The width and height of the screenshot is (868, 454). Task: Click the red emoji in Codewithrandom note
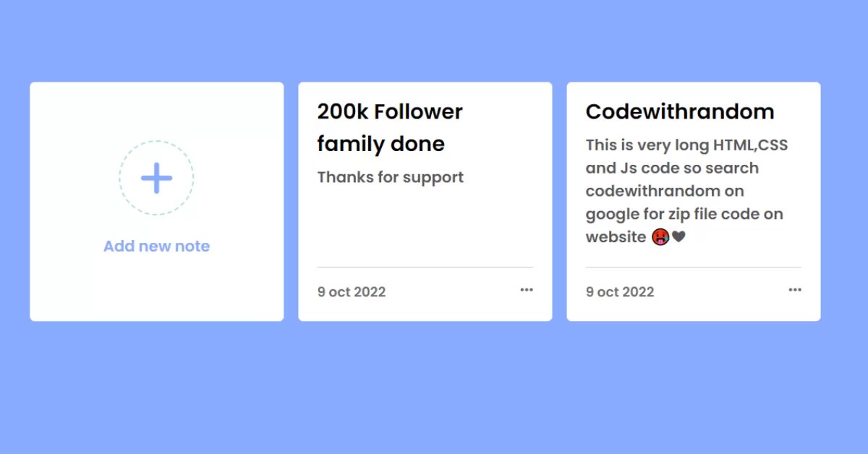click(x=660, y=237)
